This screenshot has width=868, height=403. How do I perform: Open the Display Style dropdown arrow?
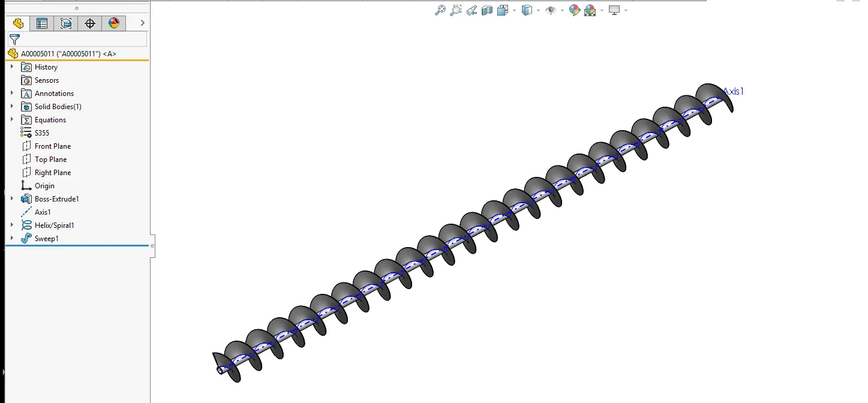pyautogui.click(x=538, y=10)
